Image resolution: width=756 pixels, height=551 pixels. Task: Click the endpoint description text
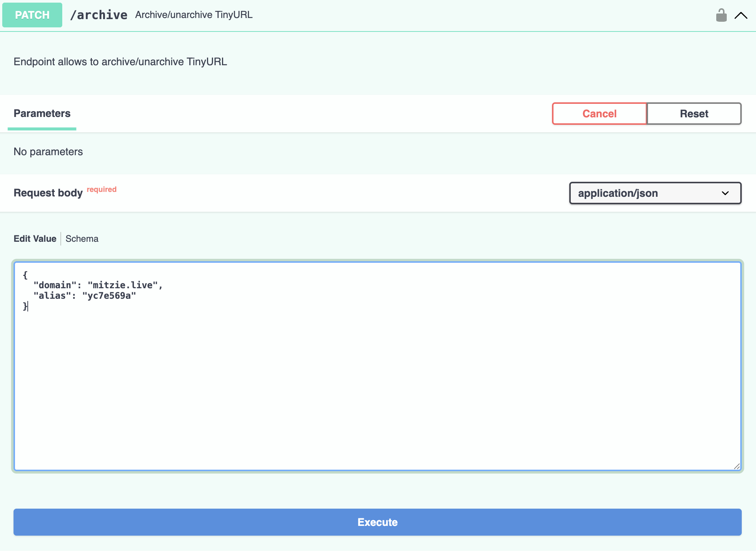pyautogui.click(x=120, y=62)
